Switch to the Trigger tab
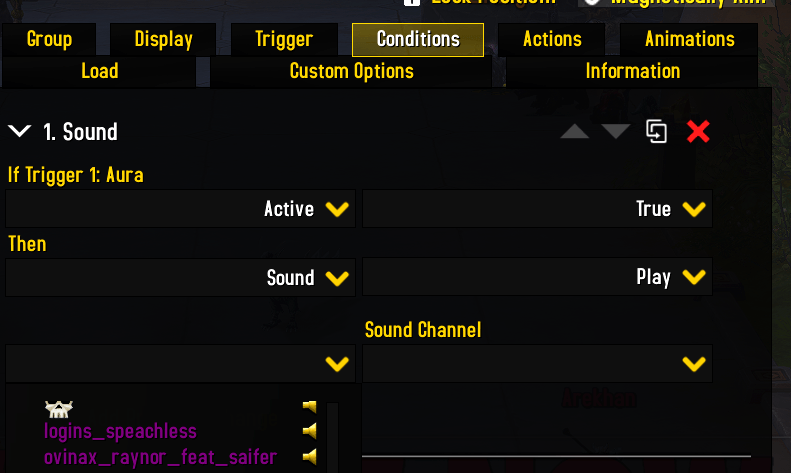This screenshot has height=473, width=791. click(x=284, y=39)
